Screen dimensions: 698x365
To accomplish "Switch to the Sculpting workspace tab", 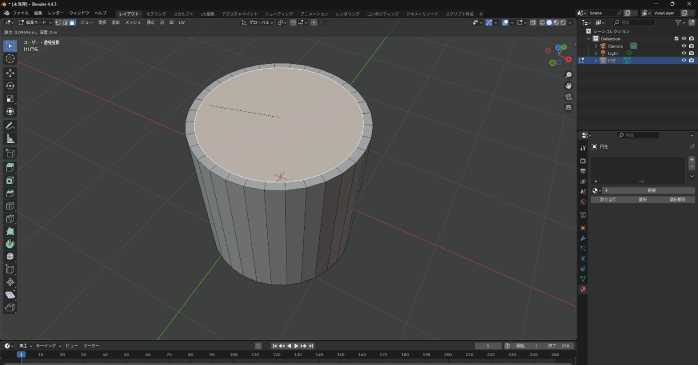I will coord(183,14).
